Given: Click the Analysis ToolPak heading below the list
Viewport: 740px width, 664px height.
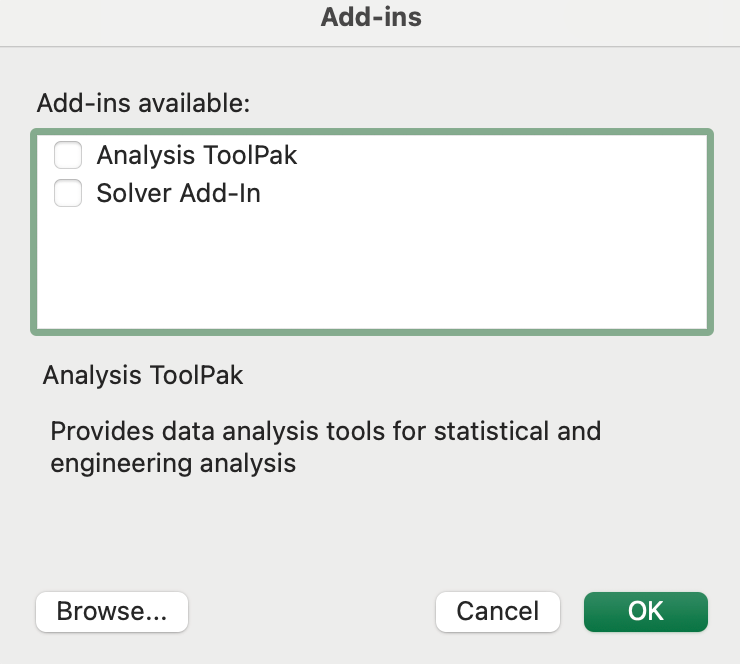Looking at the screenshot, I should pos(143,376).
